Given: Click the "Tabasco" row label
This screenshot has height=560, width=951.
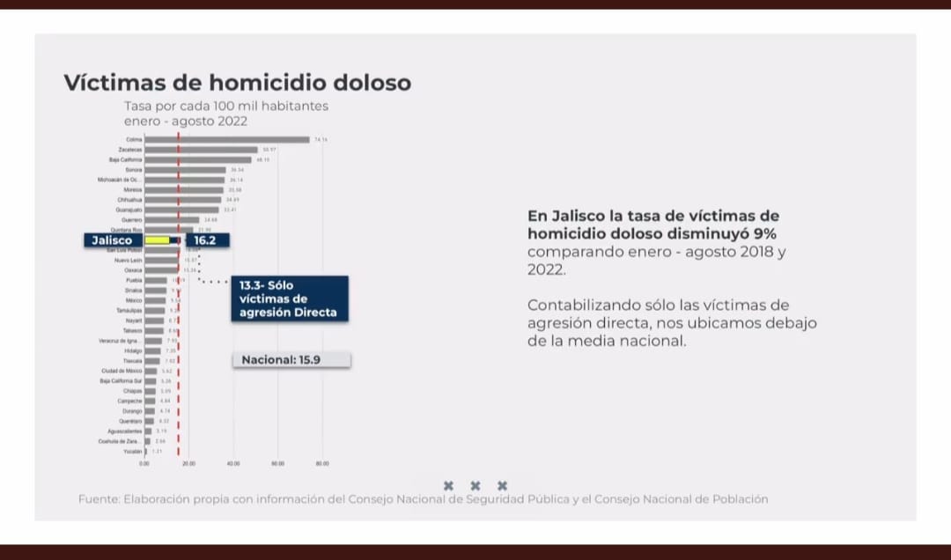Looking at the screenshot, I should [132, 331].
